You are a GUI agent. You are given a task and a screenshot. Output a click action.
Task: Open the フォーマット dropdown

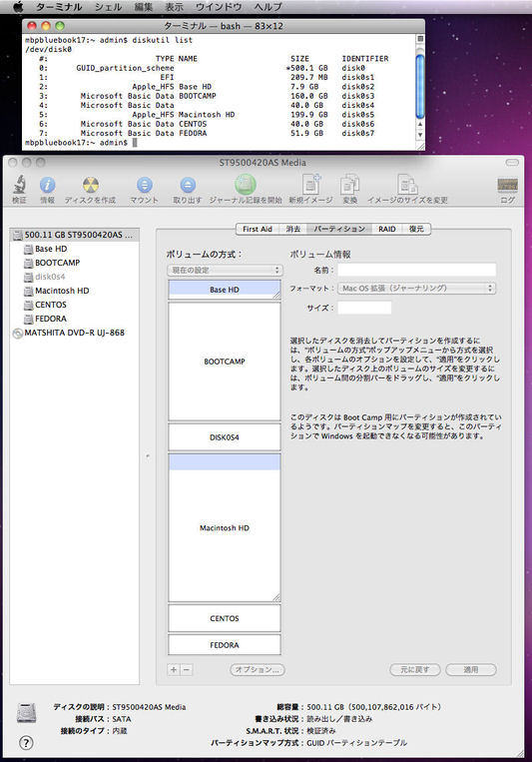(417, 289)
